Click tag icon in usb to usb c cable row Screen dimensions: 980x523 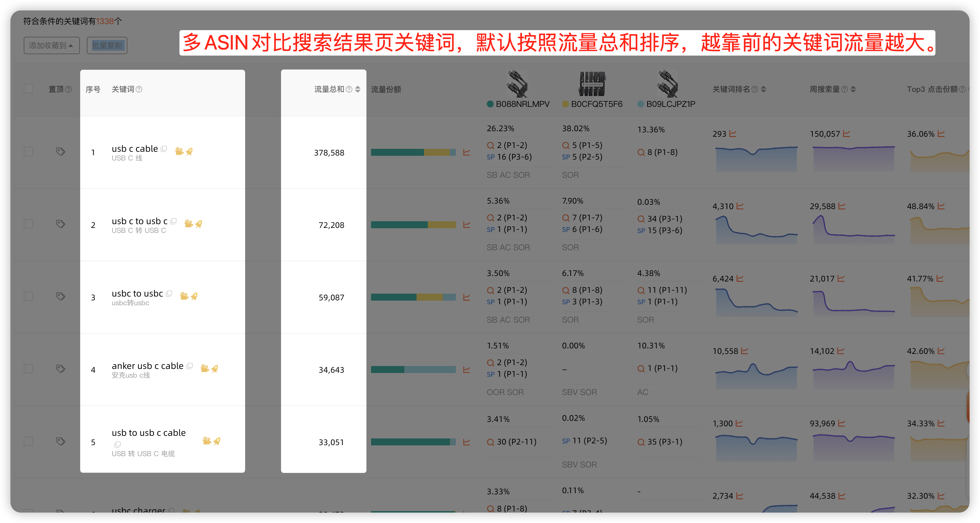(60, 441)
